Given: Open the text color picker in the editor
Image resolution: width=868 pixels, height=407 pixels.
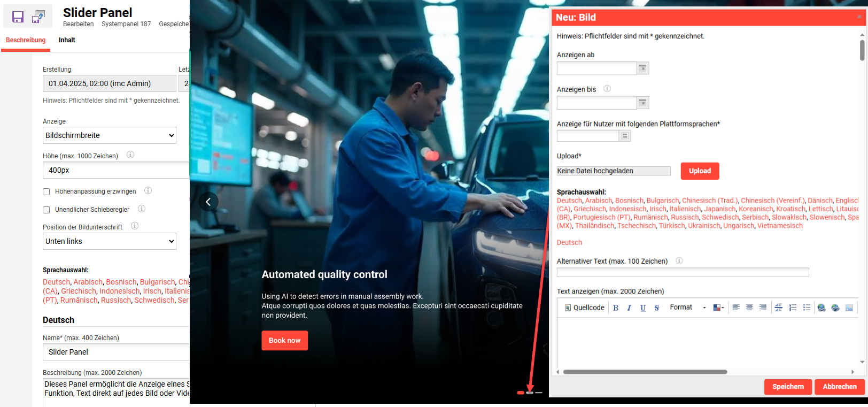Looking at the screenshot, I should 718,308.
